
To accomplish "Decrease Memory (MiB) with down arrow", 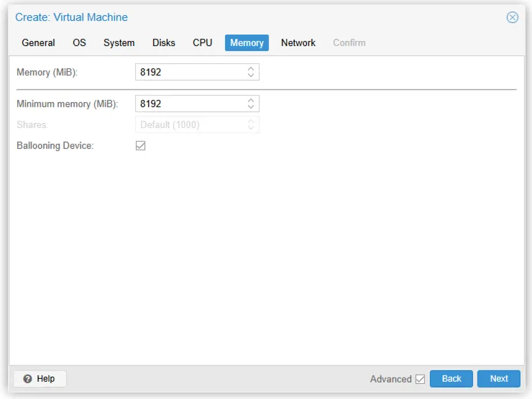I will [251, 75].
